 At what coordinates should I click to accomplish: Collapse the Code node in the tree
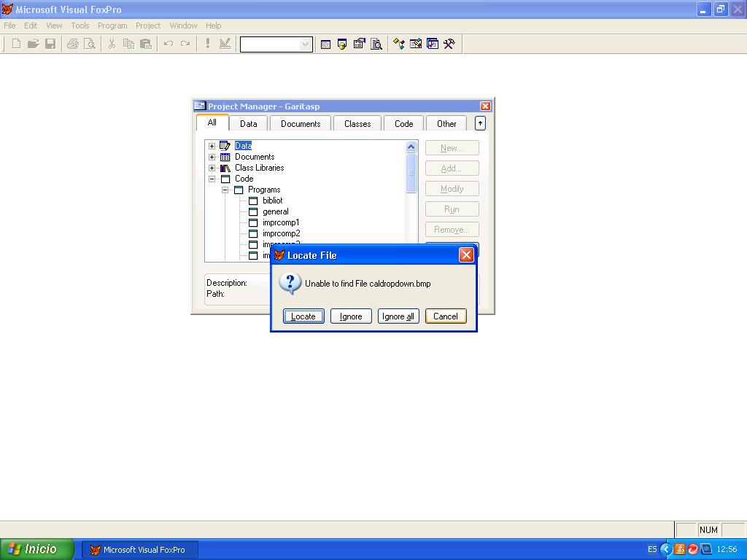coord(212,179)
